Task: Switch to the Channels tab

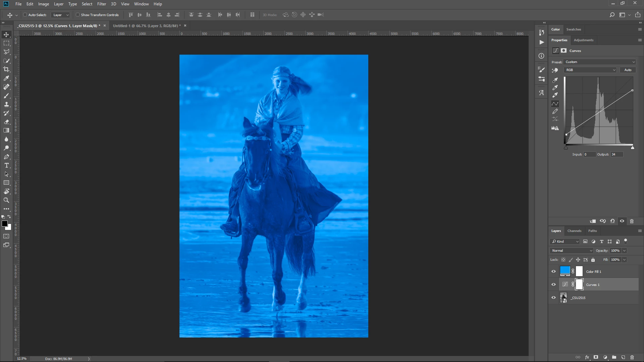Action: [x=574, y=231]
